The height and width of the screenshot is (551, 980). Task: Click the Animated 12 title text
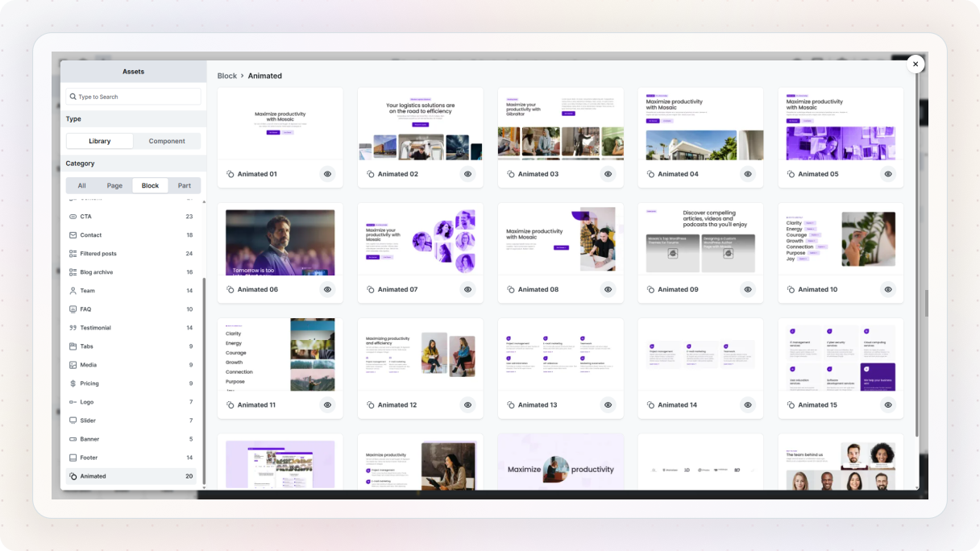click(x=397, y=404)
